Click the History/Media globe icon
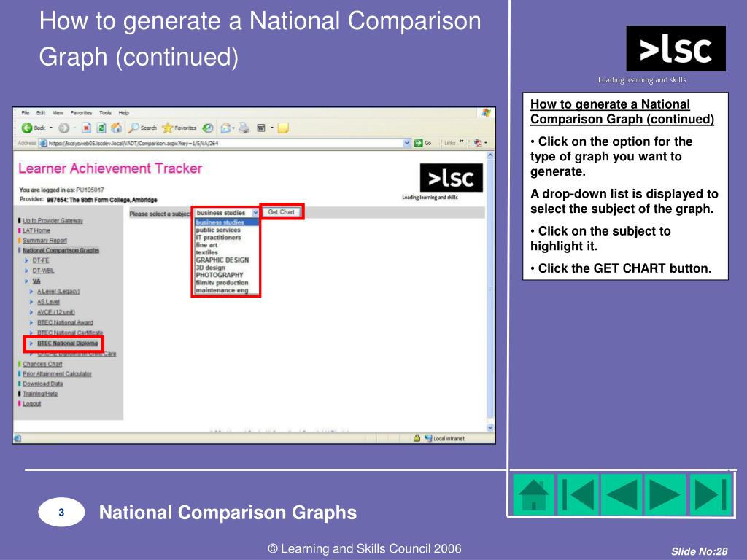The image size is (747, 560). click(x=208, y=128)
